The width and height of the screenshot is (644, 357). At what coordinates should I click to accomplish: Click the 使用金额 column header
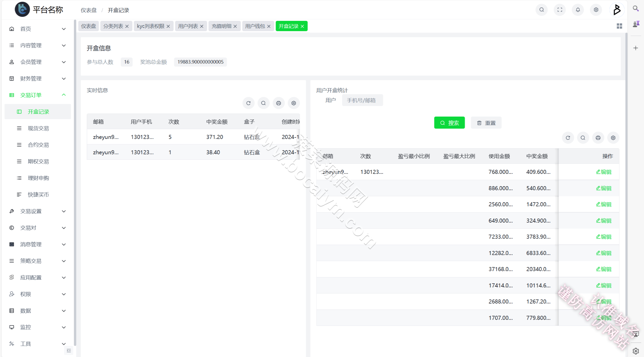click(x=499, y=156)
